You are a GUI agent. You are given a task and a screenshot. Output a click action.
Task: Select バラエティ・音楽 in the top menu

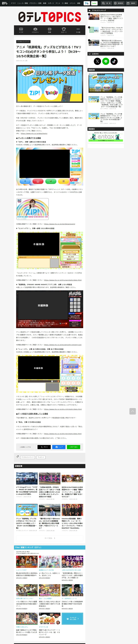35,3
